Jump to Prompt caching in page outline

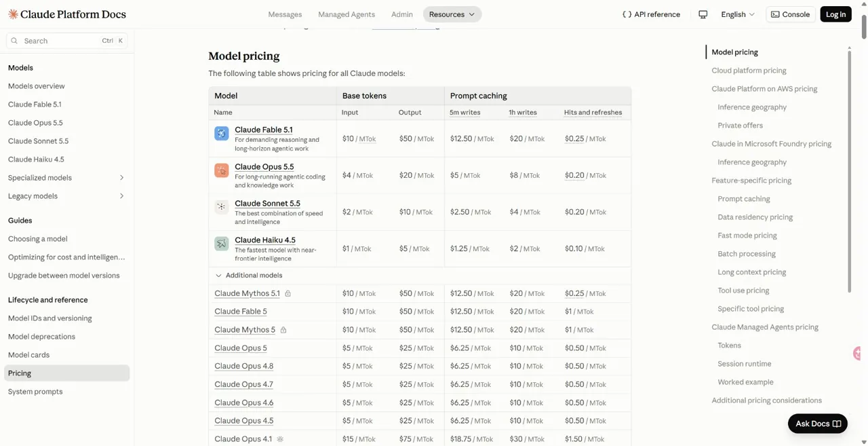744,199
